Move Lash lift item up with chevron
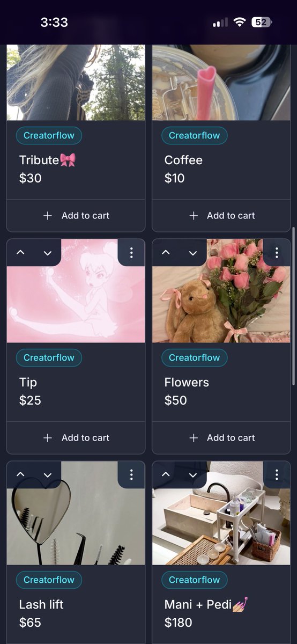 [x=20, y=475]
